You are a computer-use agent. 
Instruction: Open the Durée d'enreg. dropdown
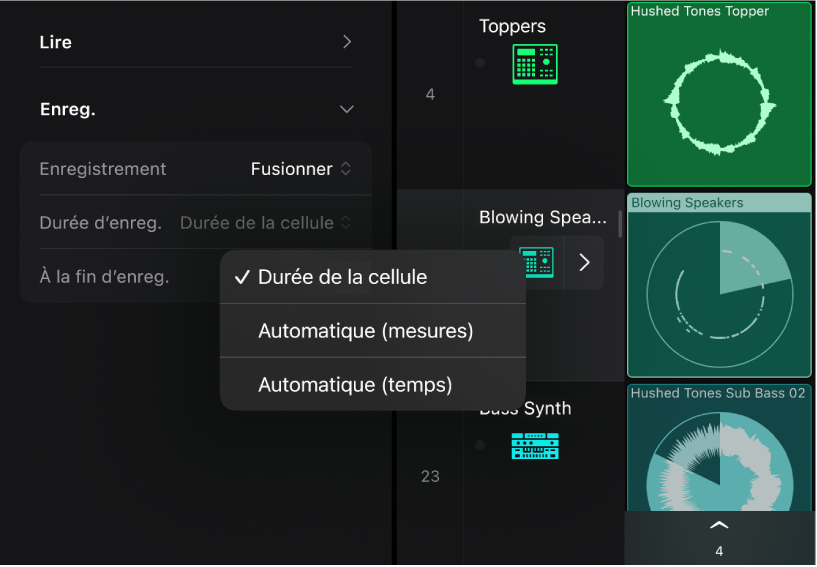click(265, 223)
